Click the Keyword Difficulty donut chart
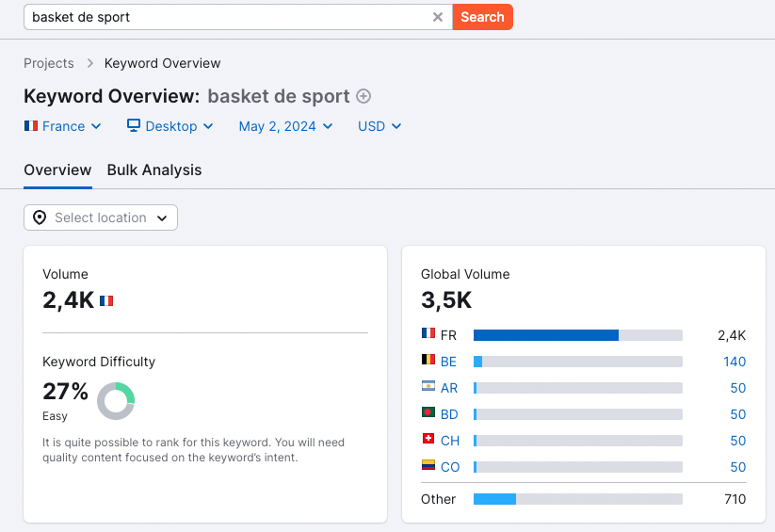The image size is (775, 532). click(x=116, y=401)
